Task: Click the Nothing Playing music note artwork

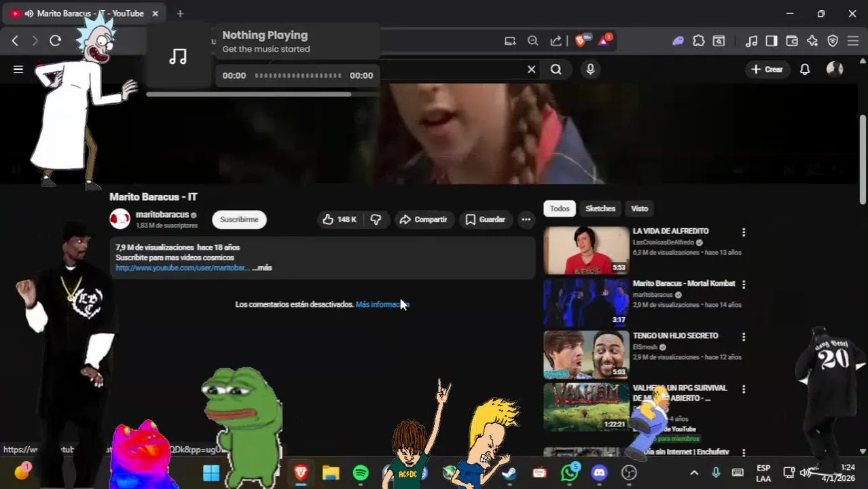Action: click(178, 57)
